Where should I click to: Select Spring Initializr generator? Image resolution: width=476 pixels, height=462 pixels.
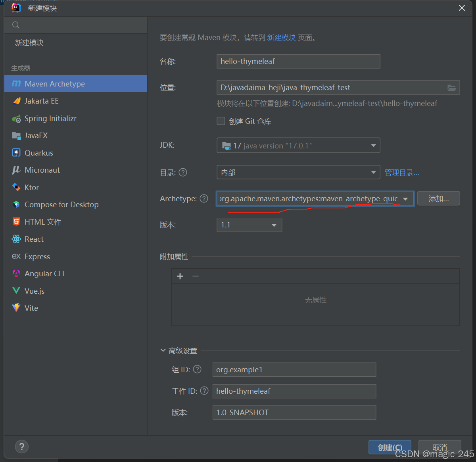tap(76, 118)
